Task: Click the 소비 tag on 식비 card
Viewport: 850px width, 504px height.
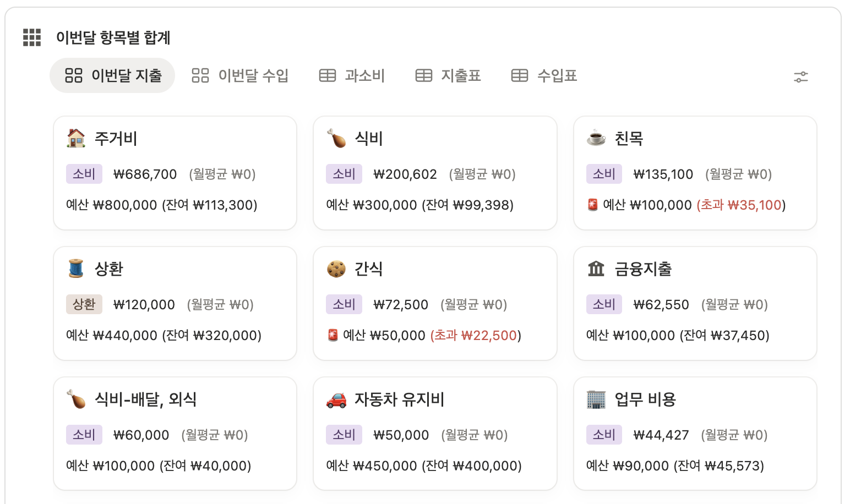Action: (344, 174)
